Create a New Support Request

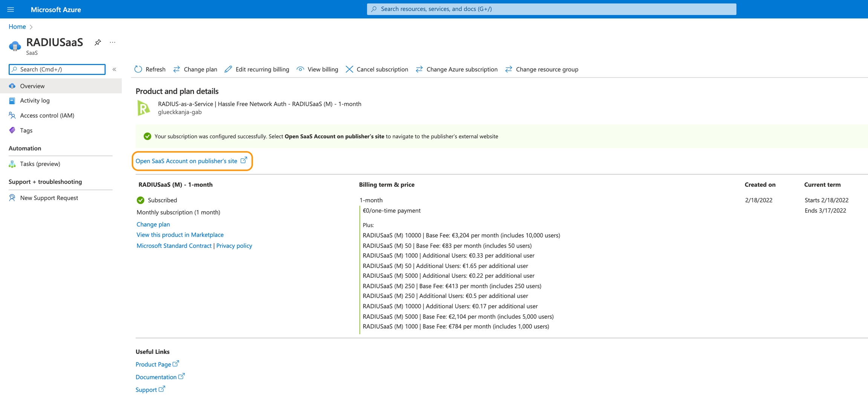pyautogui.click(x=49, y=198)
